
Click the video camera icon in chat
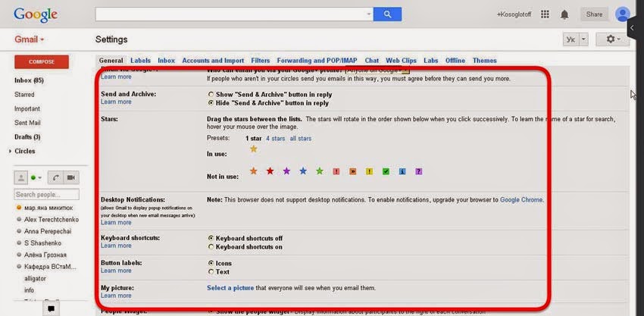pos(71,177)
